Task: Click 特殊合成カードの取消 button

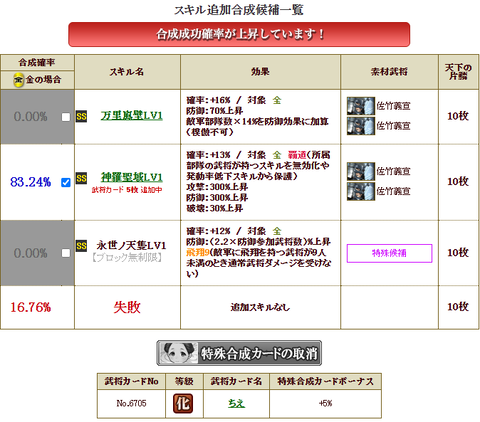Action: tap(239, 353)
